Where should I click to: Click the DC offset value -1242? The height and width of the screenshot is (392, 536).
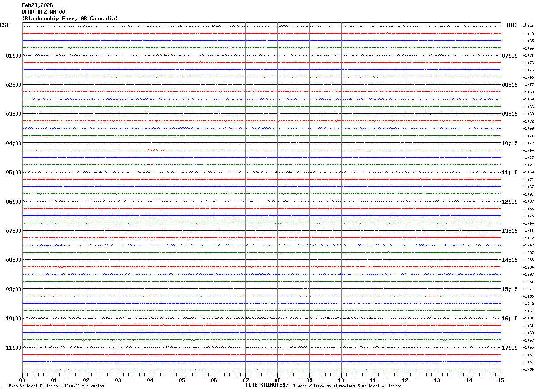pyautogui.click(x=528, y=304)
